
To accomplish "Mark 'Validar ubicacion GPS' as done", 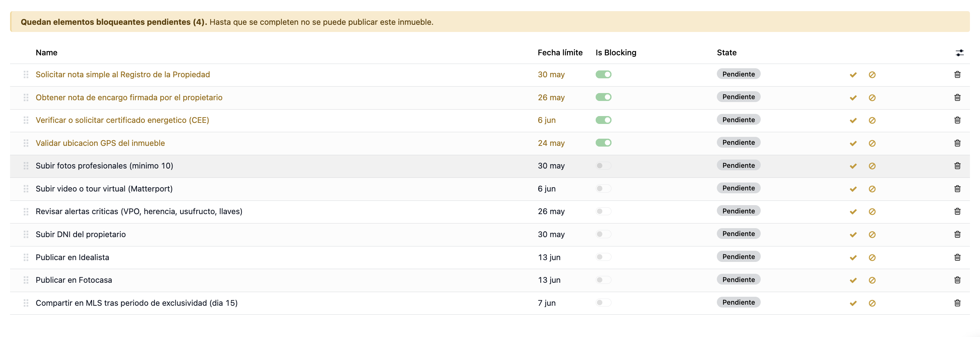I will pos(853,143).
